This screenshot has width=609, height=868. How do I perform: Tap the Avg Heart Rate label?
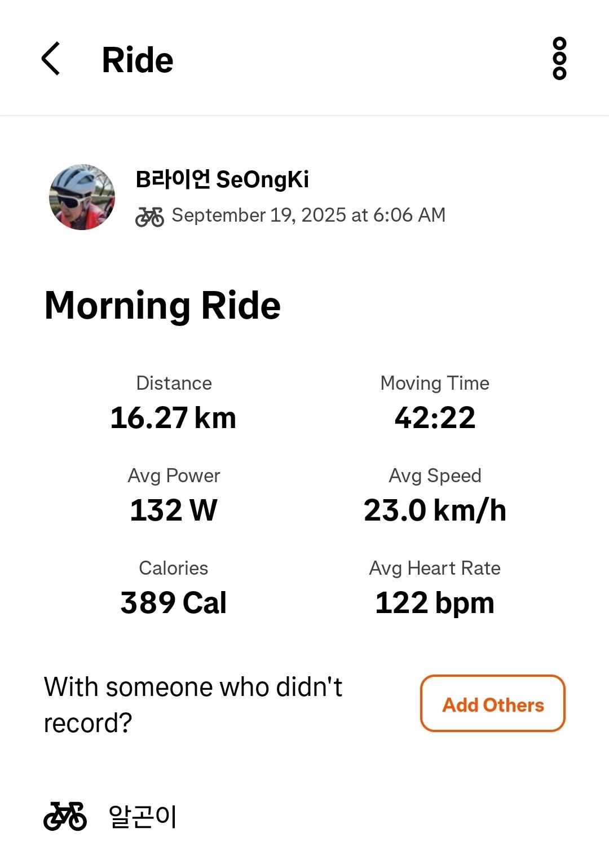tap(435, 568)
